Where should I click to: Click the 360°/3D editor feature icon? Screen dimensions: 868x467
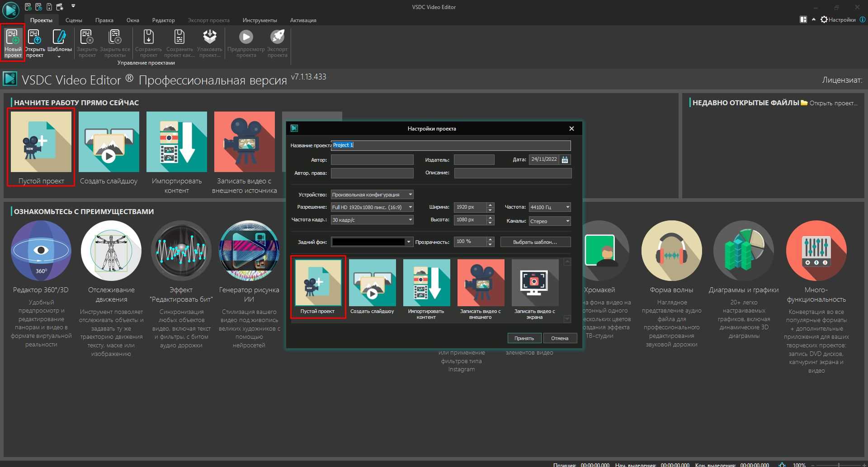point(41,251)
